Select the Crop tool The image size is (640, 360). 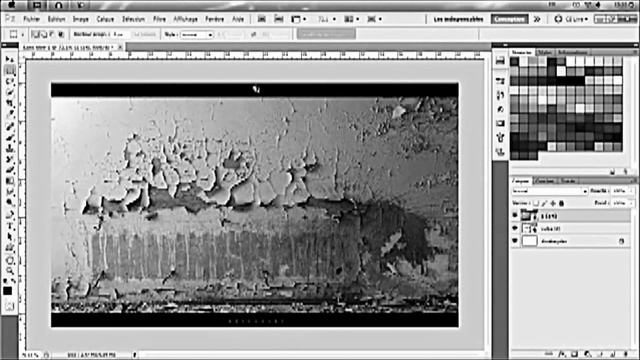[x=9, y=103]
